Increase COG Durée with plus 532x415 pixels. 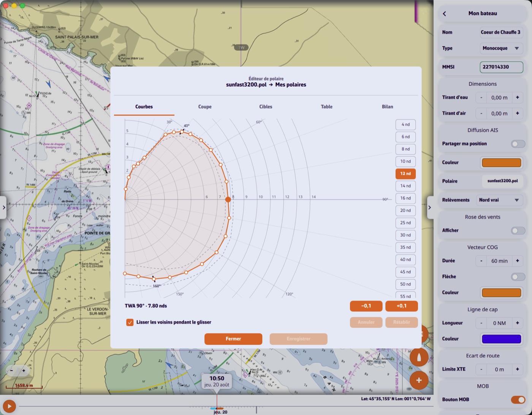[517, 261]
